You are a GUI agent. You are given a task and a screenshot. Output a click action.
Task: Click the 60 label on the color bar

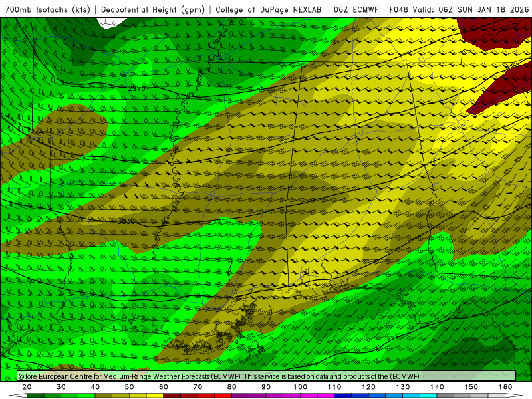tap(164, 387)
